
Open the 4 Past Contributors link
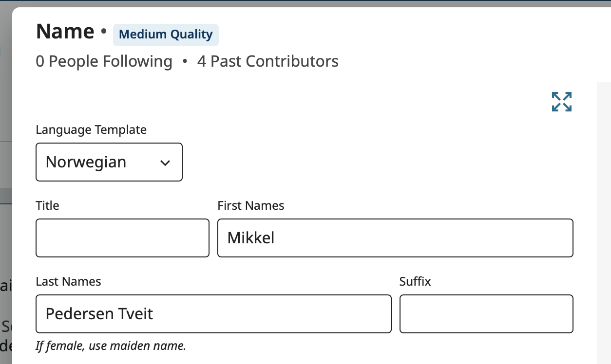coord(267,61)
